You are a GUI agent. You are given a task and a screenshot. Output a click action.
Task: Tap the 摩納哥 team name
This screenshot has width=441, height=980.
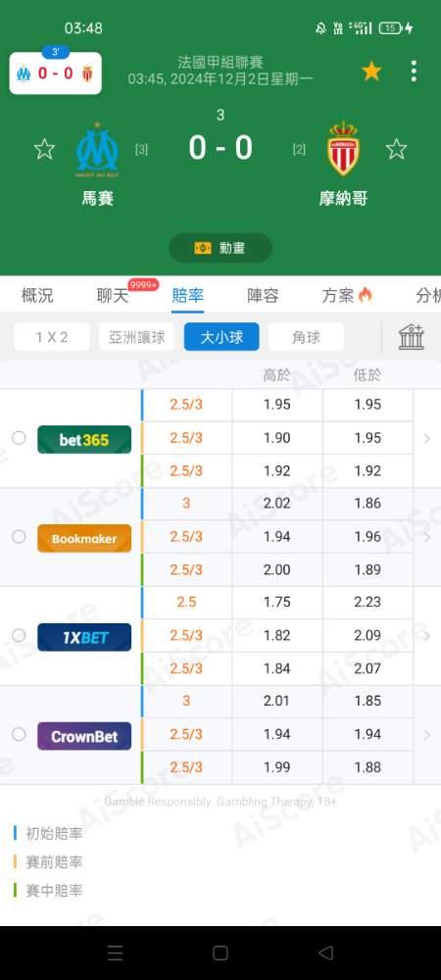point(343,199)
